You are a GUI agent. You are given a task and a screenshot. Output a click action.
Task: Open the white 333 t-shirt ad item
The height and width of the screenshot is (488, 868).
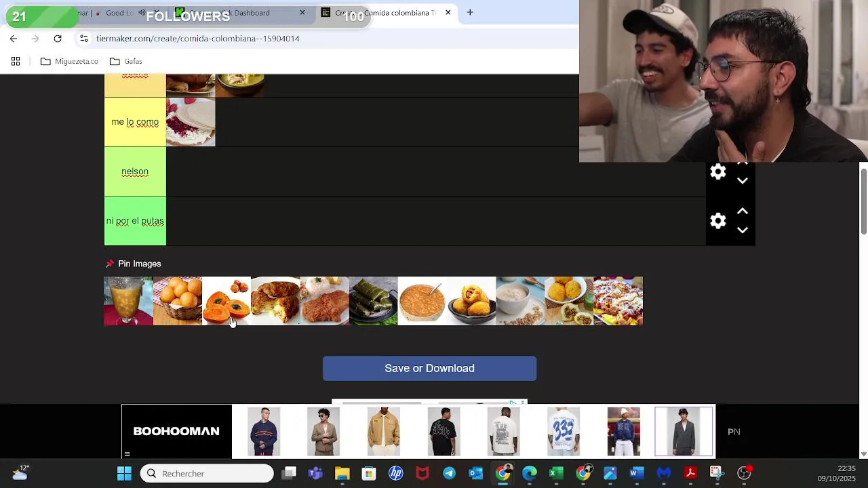point(564,431)
